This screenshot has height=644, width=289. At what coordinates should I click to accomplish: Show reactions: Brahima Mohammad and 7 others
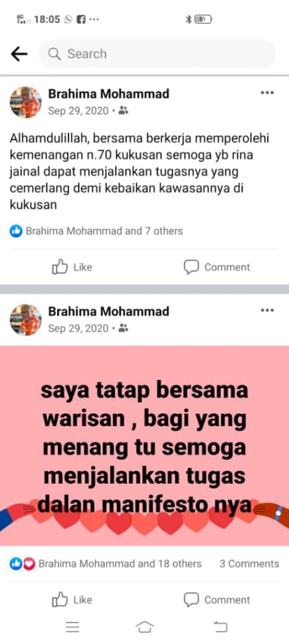tap(96, 231)
